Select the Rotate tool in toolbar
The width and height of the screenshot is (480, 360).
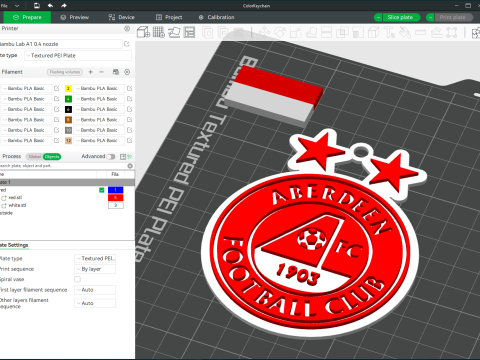click(280, 33)
